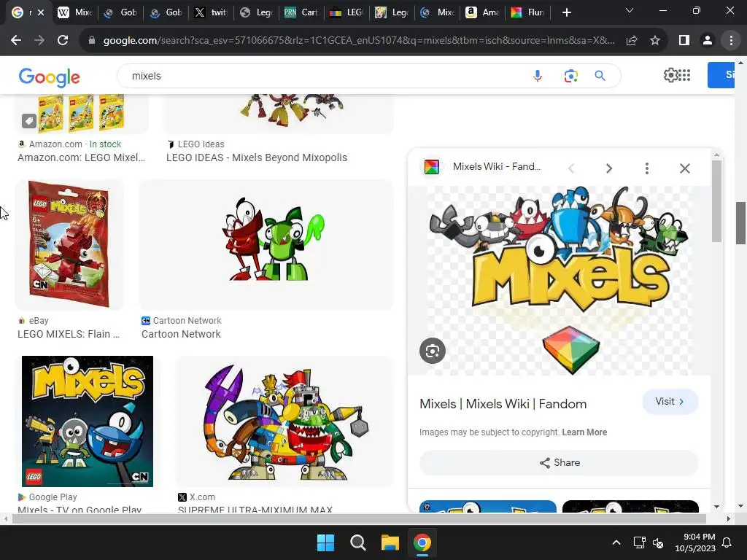The height and width of the screenshot is (560, 747).
Task: Click the Chrome icon in the taskbar
Action: click(422, 542)
